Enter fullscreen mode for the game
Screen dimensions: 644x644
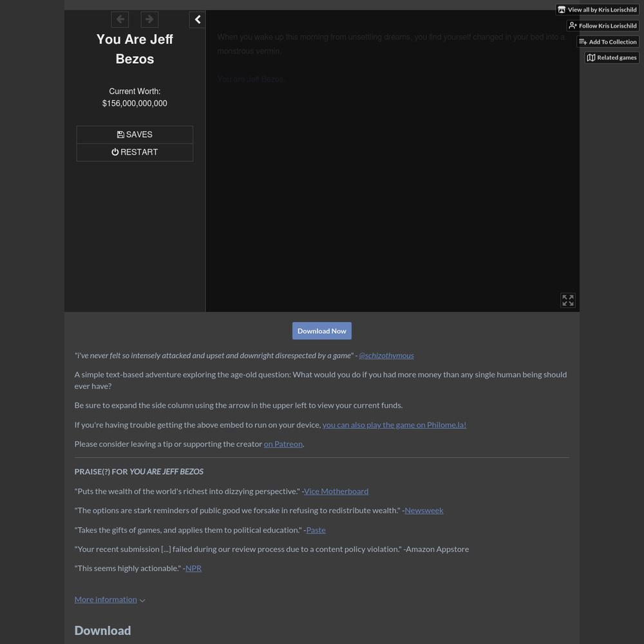tap(567, 300)
